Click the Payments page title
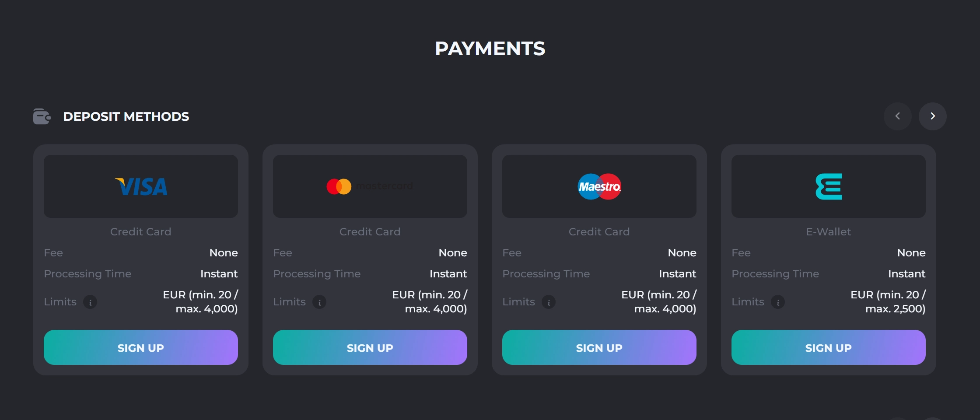Image resolution: width=980 pixels, height=420 pixels. coord(490,49)
